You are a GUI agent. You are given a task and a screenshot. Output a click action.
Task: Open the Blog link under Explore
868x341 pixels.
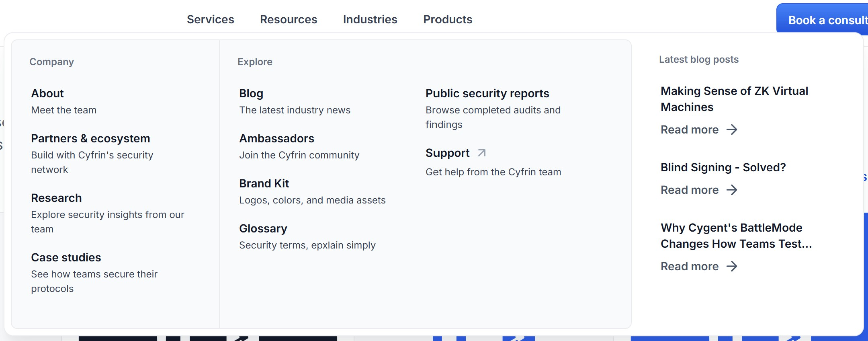point(251,93)
